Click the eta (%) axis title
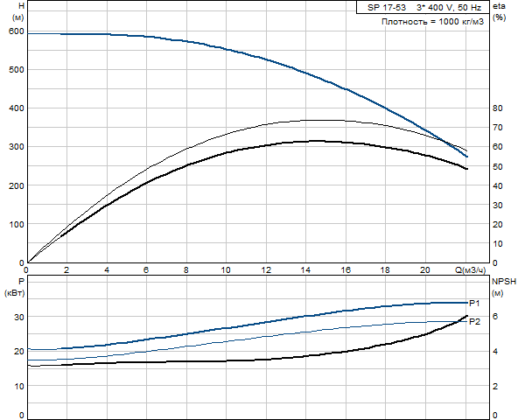This screenshot has height=420, width=518. [499, 12]
